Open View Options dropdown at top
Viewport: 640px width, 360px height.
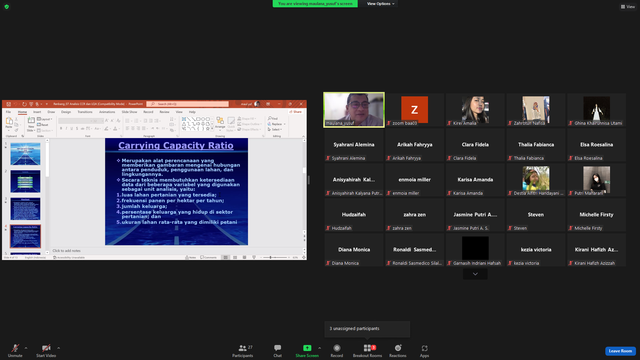click(380, 4)
